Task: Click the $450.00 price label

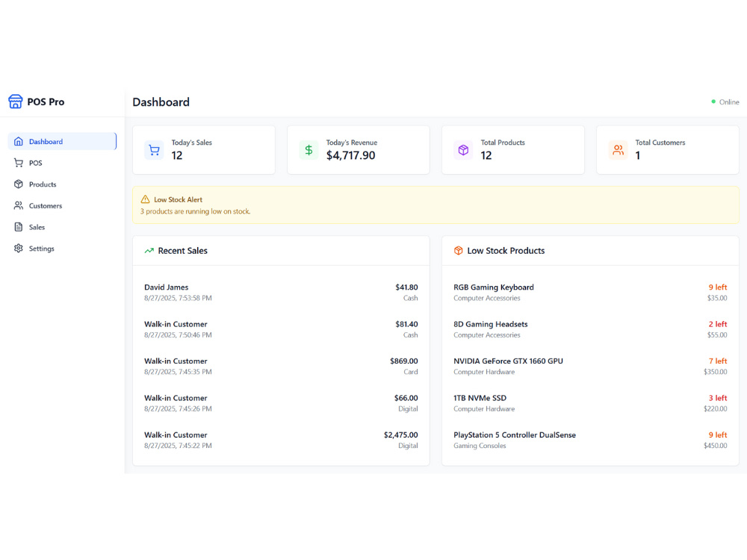Action: (x=716, y=446)
